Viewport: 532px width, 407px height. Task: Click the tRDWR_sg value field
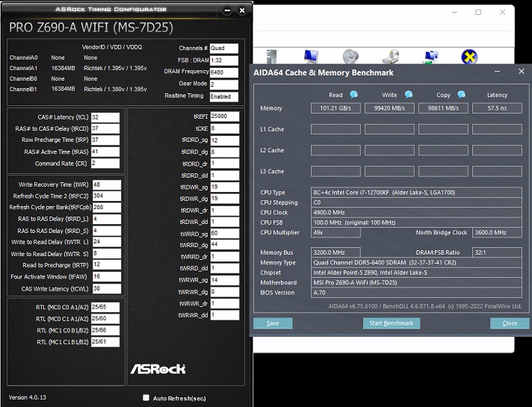[x=225, y=187]
